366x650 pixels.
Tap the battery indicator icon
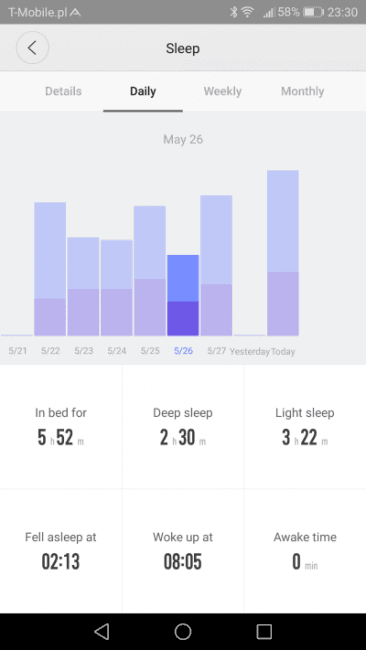(x=313, y=12)
